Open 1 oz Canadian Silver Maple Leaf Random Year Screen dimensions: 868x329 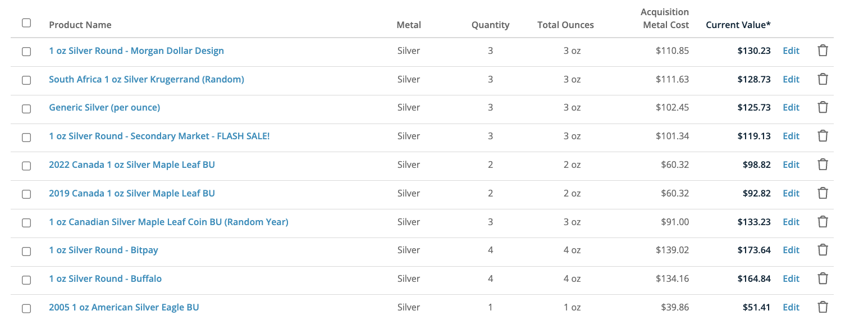pyautogui.click(x=168, y=222)
